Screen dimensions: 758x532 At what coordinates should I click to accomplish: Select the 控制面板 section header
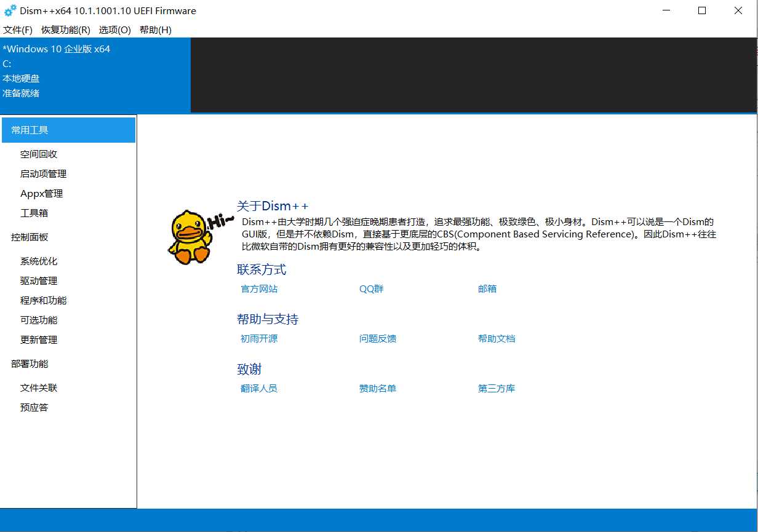pos(30,237)
